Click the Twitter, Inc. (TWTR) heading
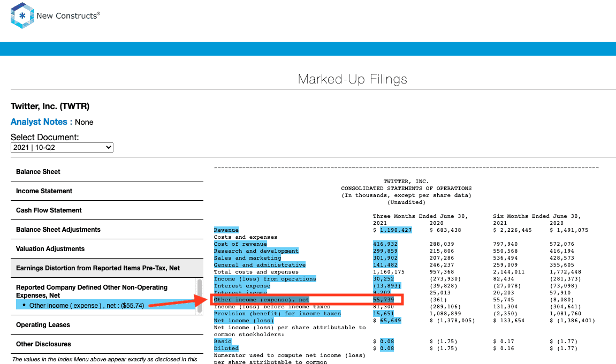Screen dimensions: 616x364 click(50, 107)
